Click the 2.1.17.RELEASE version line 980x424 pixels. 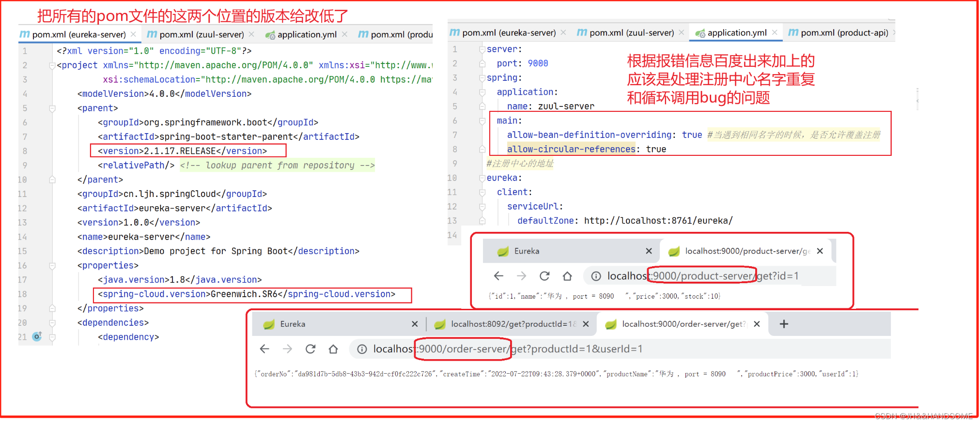183,151
